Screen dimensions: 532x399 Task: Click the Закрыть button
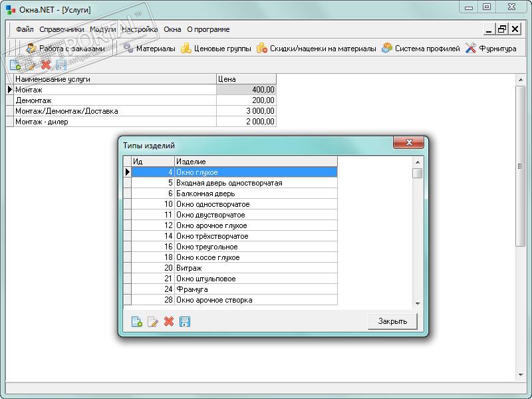point(392,321)
